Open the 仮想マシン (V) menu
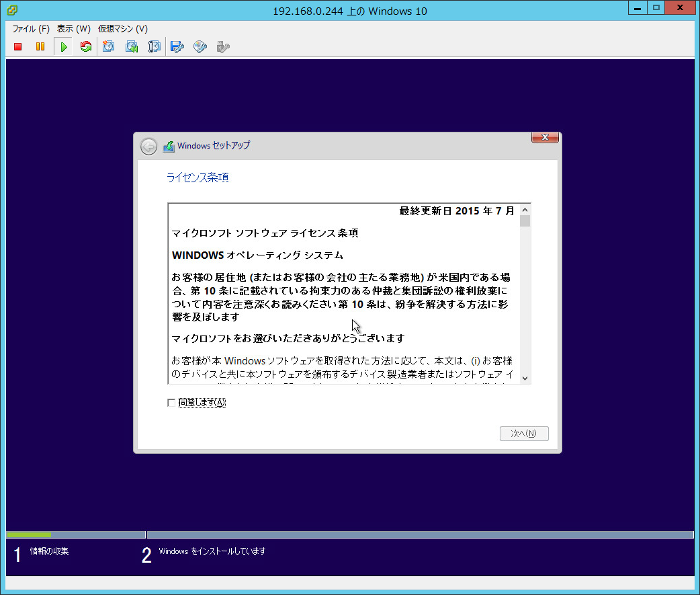This screenshot has width=700, height=595. [123, 29]
